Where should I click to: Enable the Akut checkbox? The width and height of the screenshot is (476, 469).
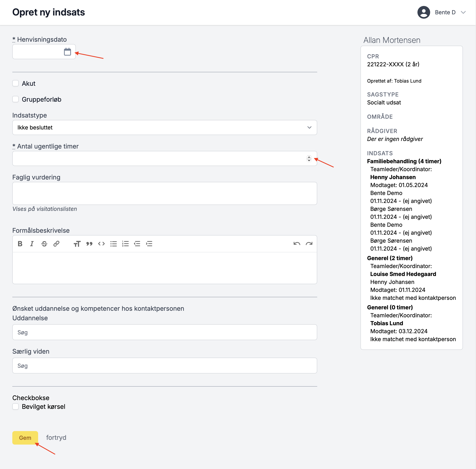[15, 83]
